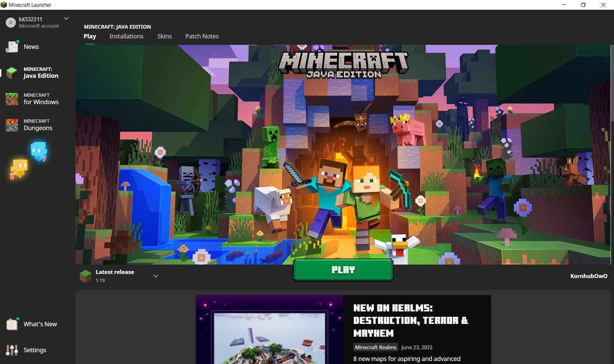Viewport: 614px width, 364px height.
Task: Click the Minecraft Java Edition banner image
Action: click(x=343, y=155)
